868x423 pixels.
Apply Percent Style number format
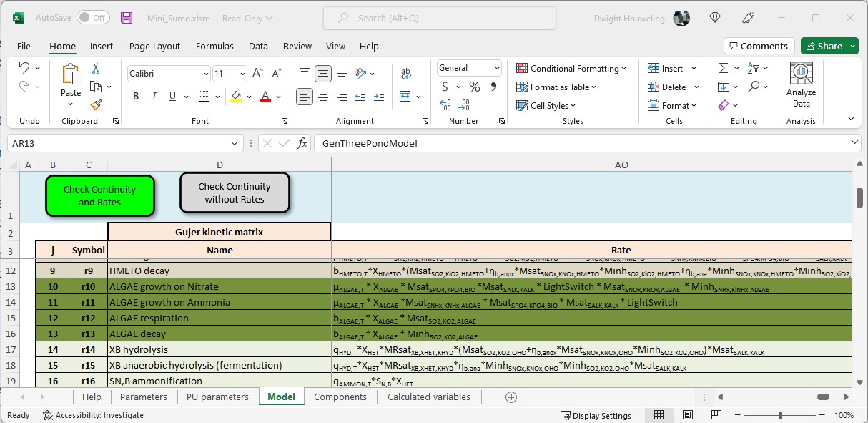pos(474,87)
